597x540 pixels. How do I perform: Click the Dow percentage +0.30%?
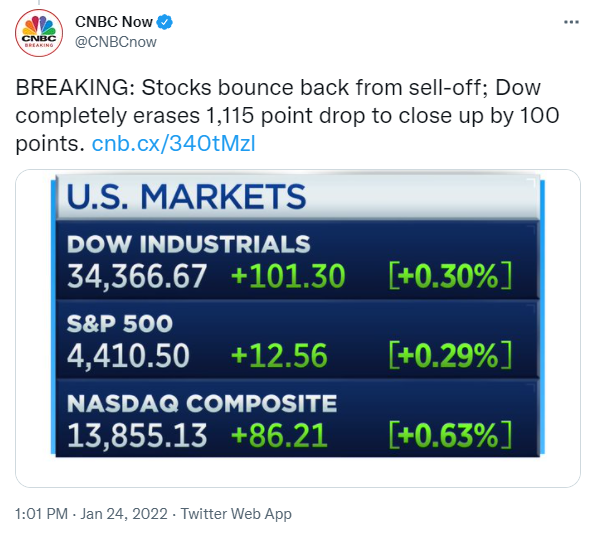(450, 276)
